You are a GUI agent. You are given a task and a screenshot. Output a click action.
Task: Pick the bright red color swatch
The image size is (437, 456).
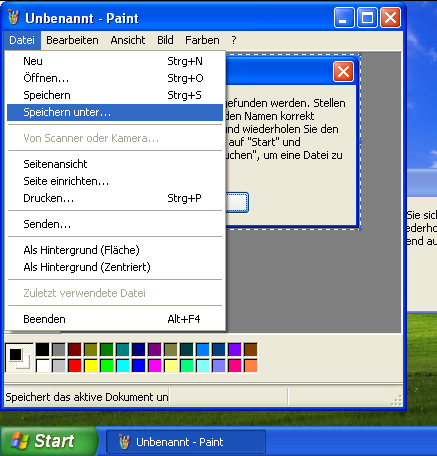tap(75, 366)
